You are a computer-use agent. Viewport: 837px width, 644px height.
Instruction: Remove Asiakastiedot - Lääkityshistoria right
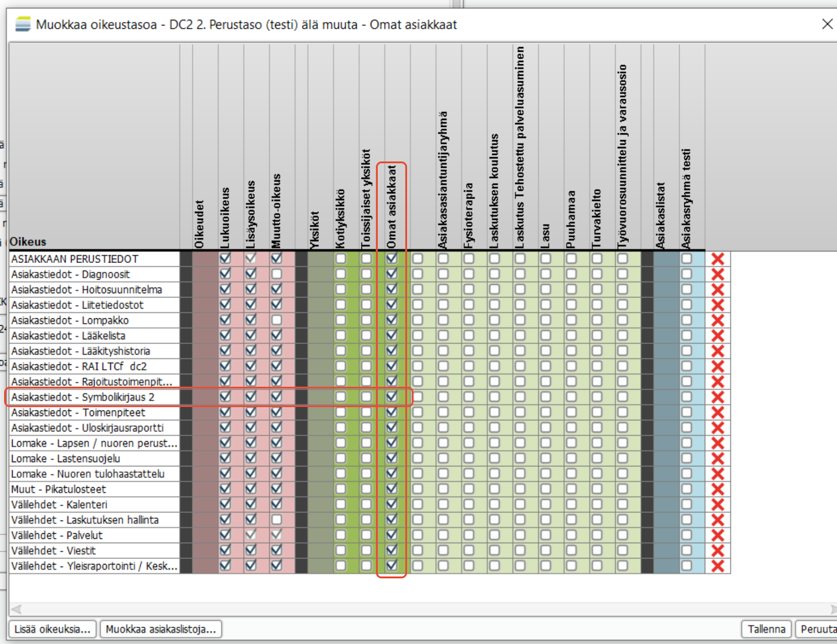718,351
